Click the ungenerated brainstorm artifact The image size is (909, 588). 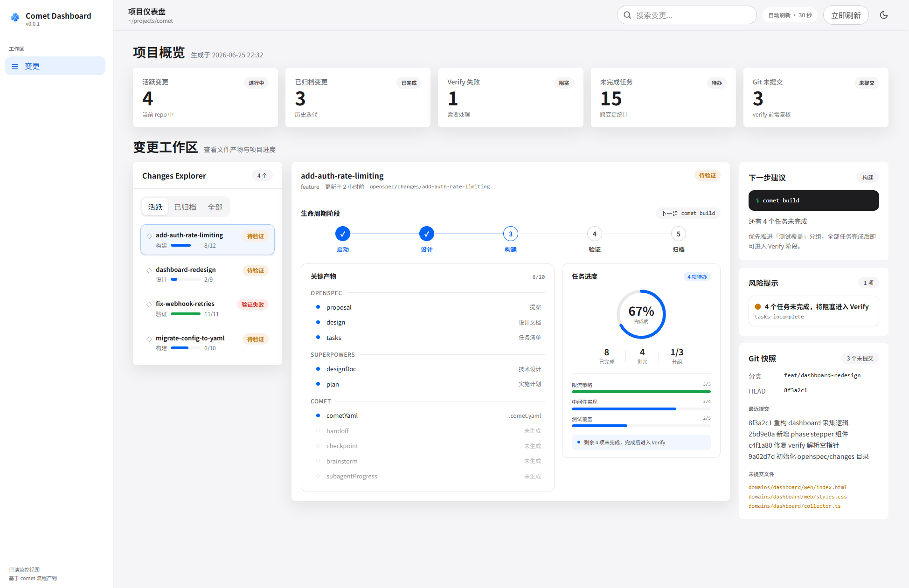tap(428, 461)
